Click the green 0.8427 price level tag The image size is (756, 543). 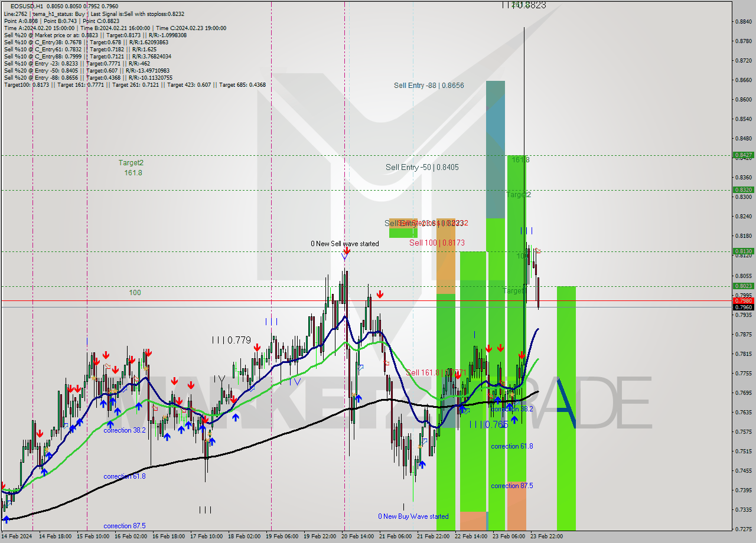pos(743,155)
